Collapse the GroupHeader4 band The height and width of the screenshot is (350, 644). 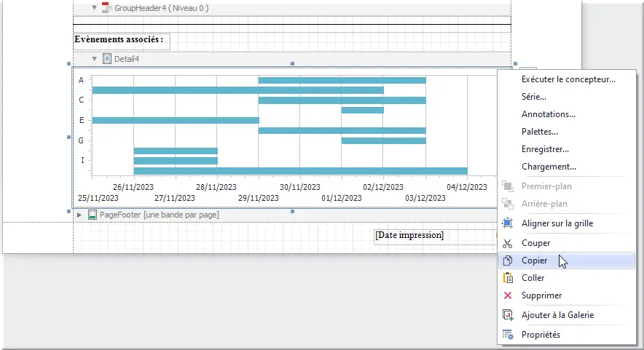click(94, 7)
